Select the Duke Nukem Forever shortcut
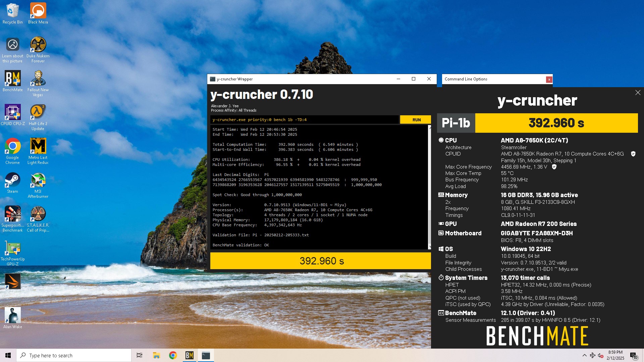The width and height of the screenshot is (644, 362). (38, 50)
